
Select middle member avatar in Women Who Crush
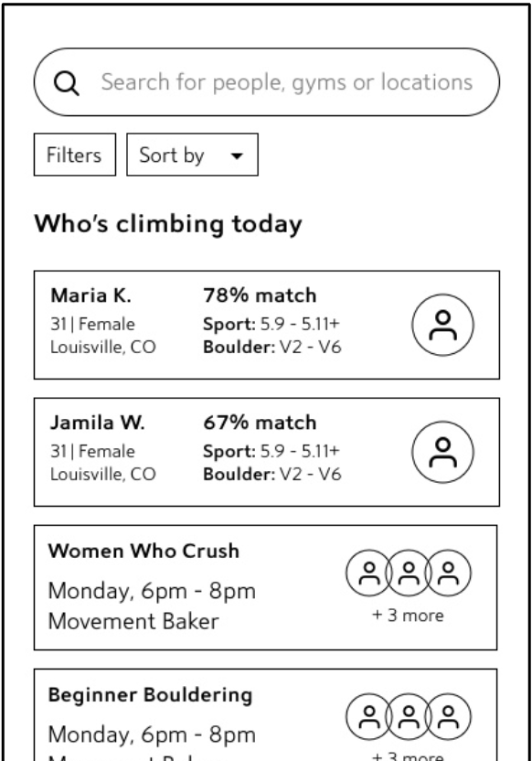[409, 573]
